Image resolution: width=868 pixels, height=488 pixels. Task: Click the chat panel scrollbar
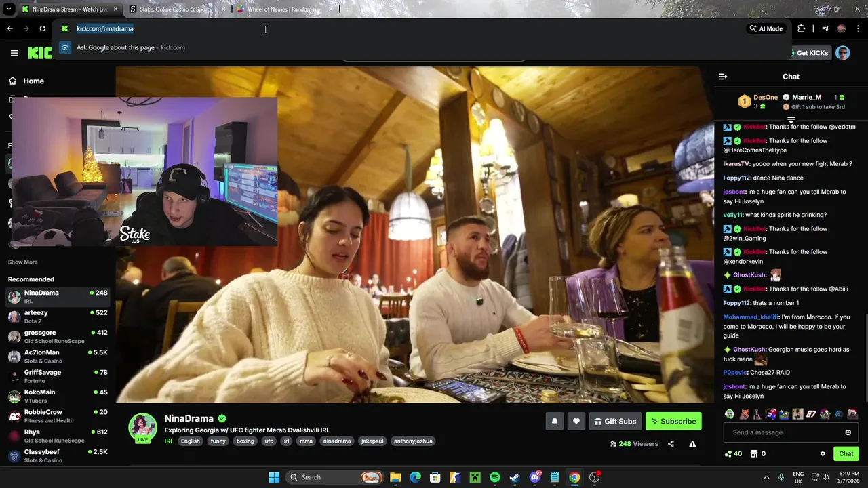click(x=866, y=359)
